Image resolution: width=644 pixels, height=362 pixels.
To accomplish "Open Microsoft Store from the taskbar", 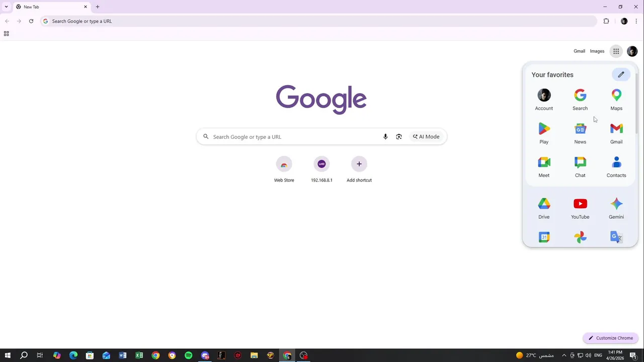I will coord(90,355).
